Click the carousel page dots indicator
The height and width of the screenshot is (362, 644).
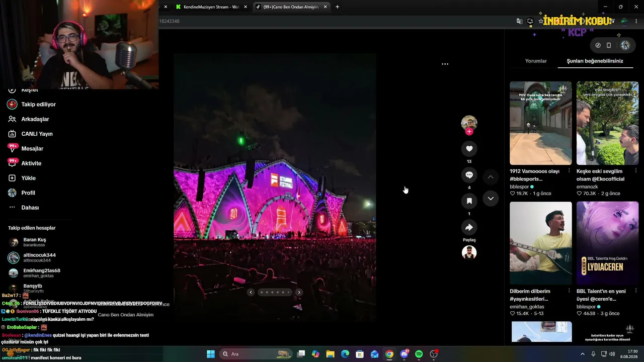point(275,292)
